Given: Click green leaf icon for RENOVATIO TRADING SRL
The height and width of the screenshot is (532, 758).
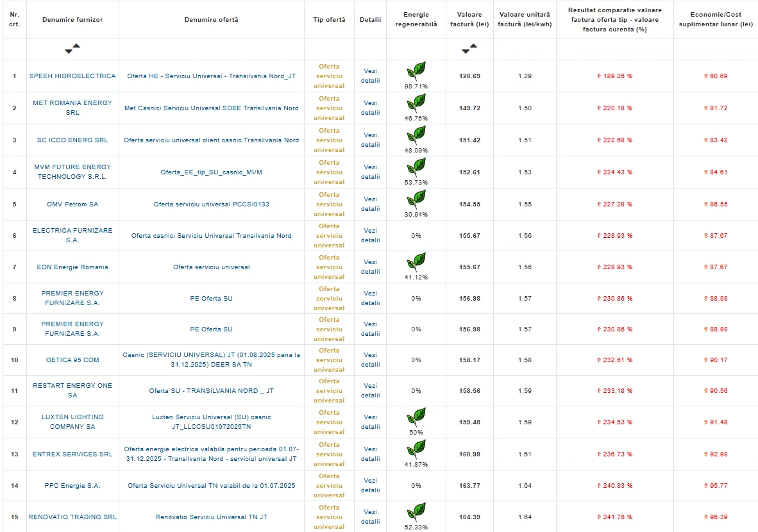Looking at the screenshot, I should click(416, 511).
